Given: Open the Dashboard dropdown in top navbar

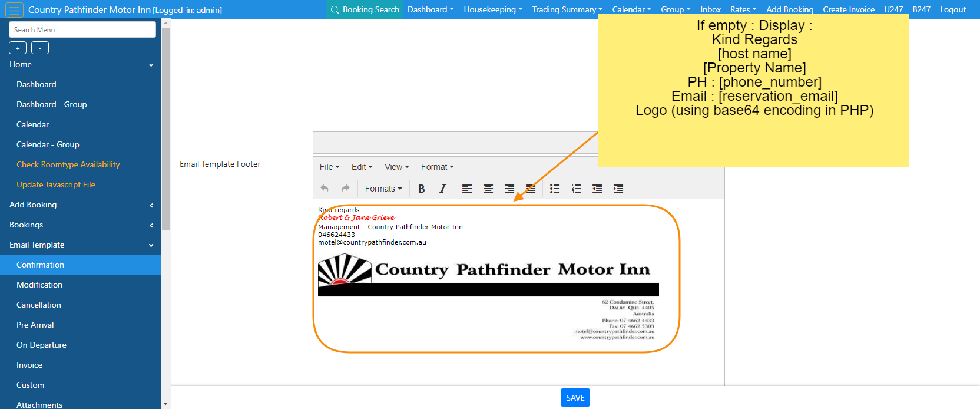Looking at the screenshot, I should (431, 9).
